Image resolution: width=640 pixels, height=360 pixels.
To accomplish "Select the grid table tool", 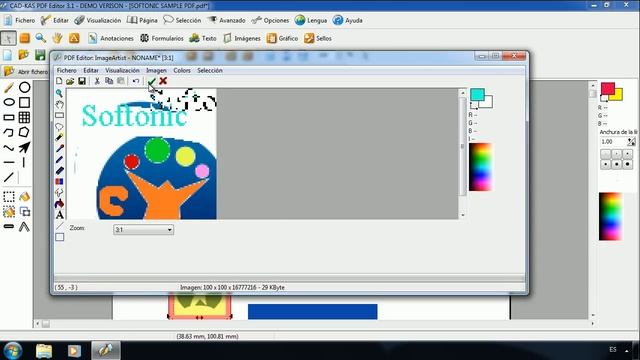I will (x=24, y=117).
